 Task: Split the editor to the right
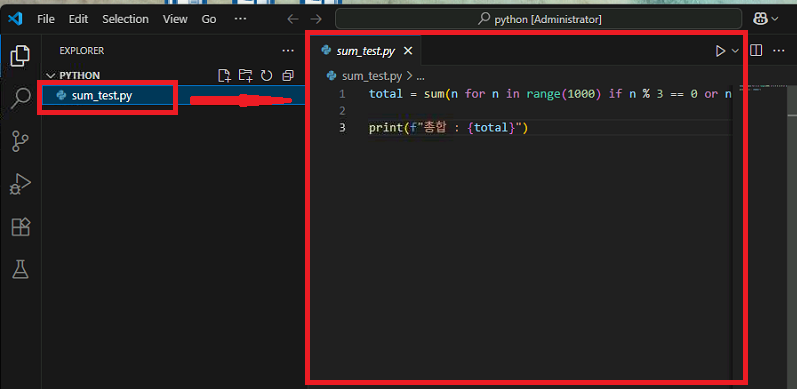tap(756, 51)
